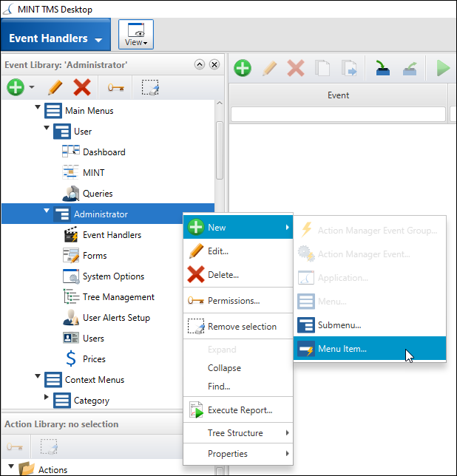Click the green add event button in right toolbar

pos(243,68)
